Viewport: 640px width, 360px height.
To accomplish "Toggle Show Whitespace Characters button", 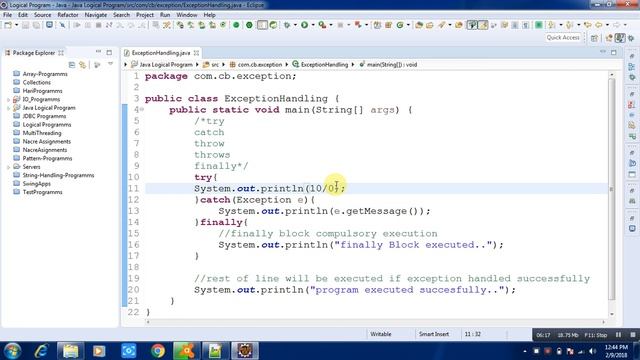I will [525, 25].
